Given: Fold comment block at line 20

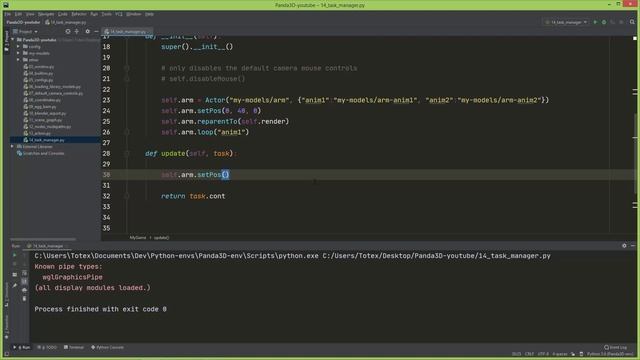Looking at the screenshot, I should pos(127,68).
